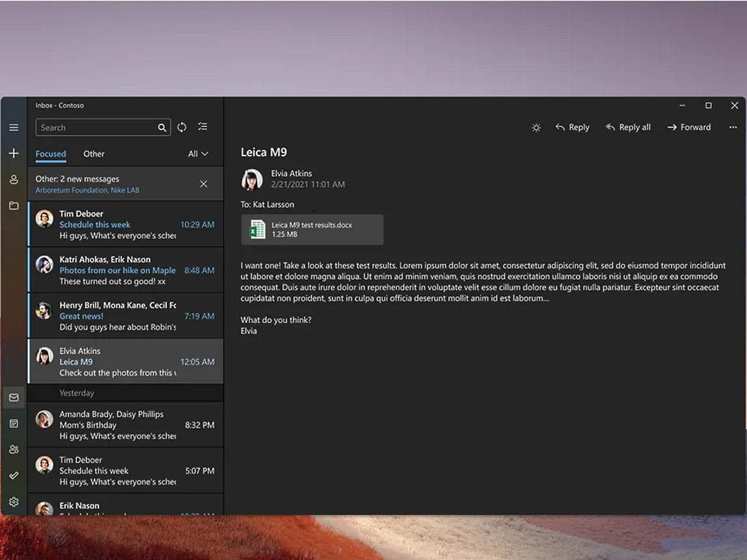Open To Do via the checkmark icon
This screenshot has height=560, width=747.
(14, 475)
